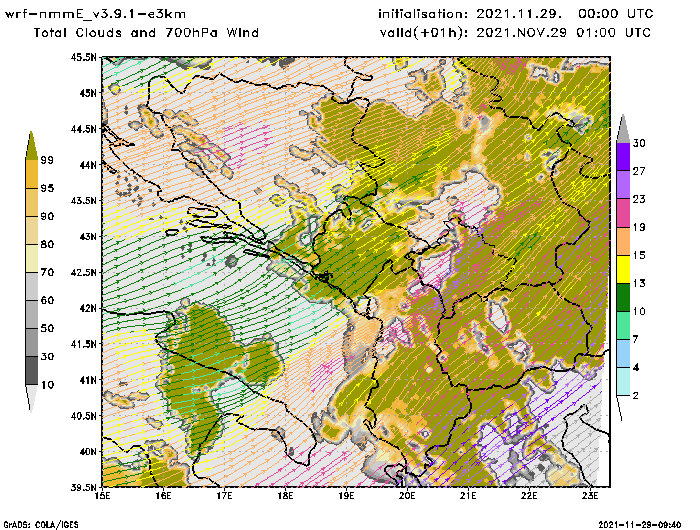Click the 16E longitude label
700x530 pixels.
pos(163,496)
